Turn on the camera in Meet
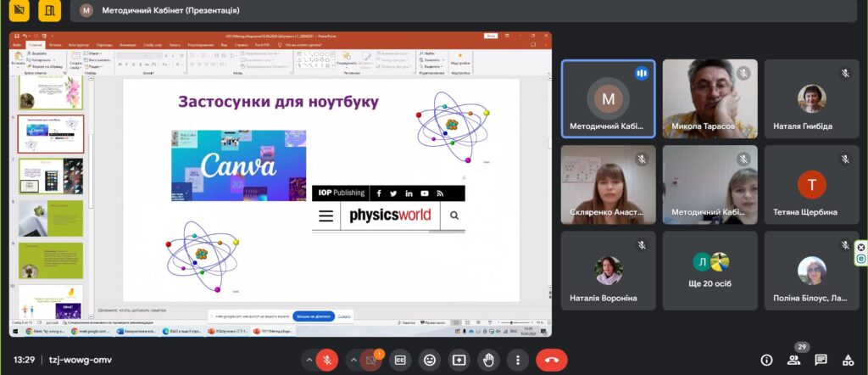 [371, 360]
